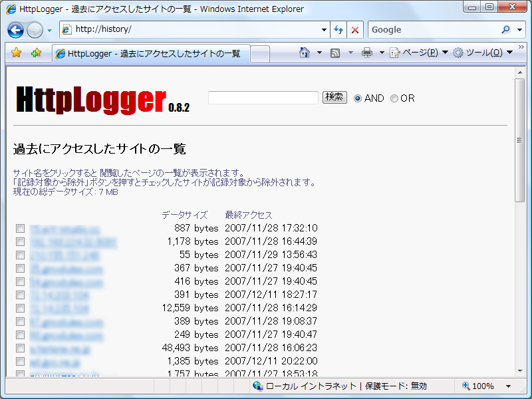The image size is (532, 399).
Task: Go back with the blue Back arrow
Action: tap(15, 30)
